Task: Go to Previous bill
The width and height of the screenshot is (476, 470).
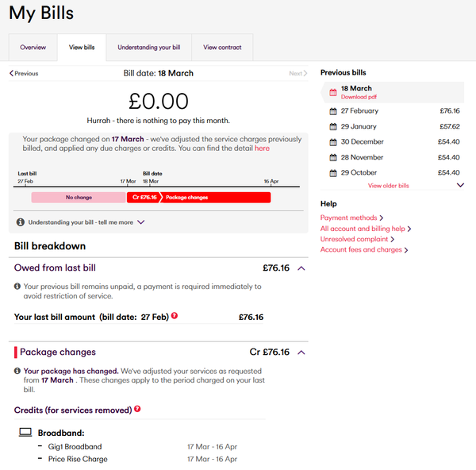Action: pyautogui.click(x=24, y=73)
